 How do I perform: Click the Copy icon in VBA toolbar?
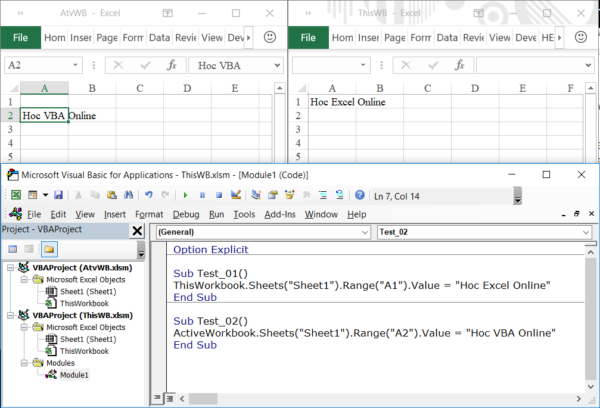click(x=95, y=195)
